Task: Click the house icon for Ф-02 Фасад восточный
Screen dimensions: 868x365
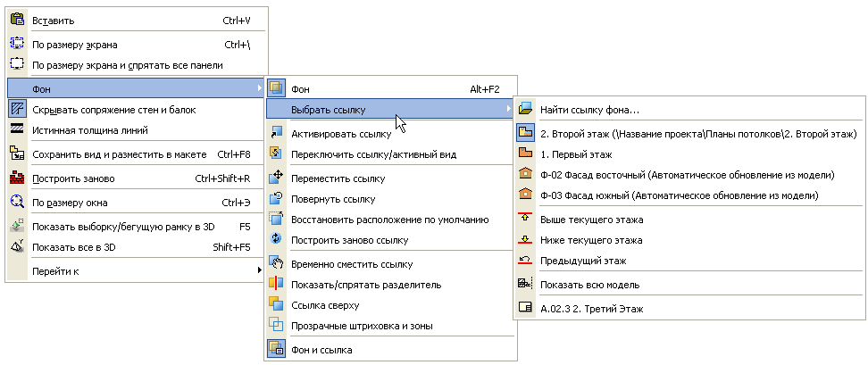Action: 525,175
